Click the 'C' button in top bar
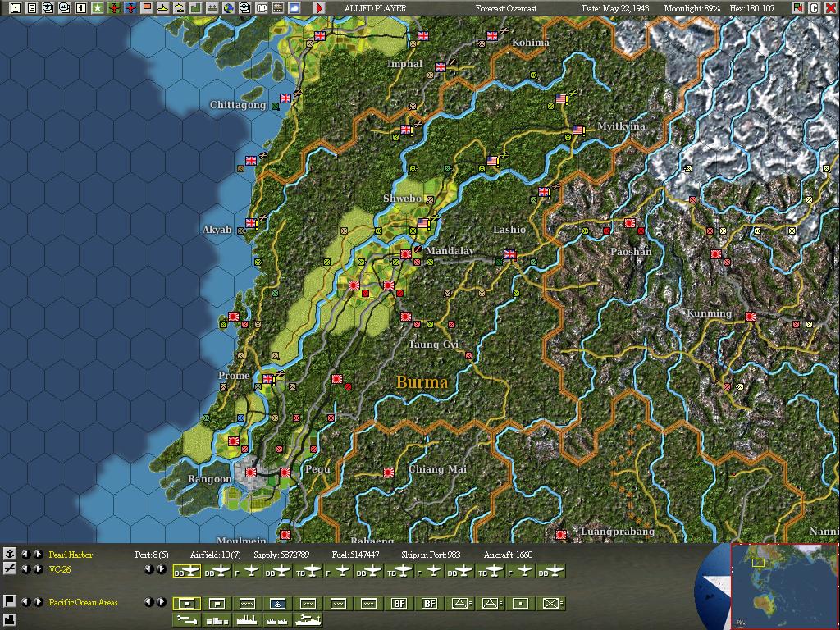 click(815, 7)
